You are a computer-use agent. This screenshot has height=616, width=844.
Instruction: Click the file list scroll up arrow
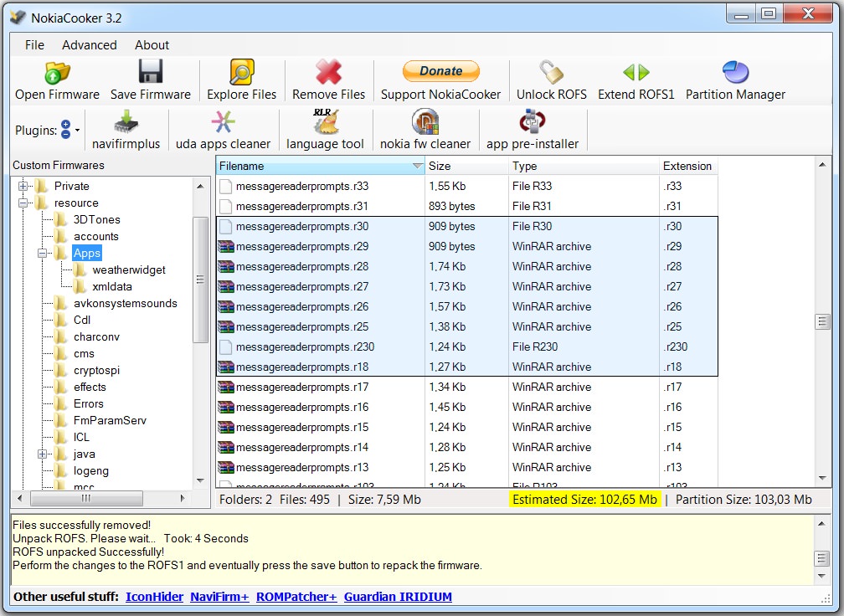click(822, 165)
